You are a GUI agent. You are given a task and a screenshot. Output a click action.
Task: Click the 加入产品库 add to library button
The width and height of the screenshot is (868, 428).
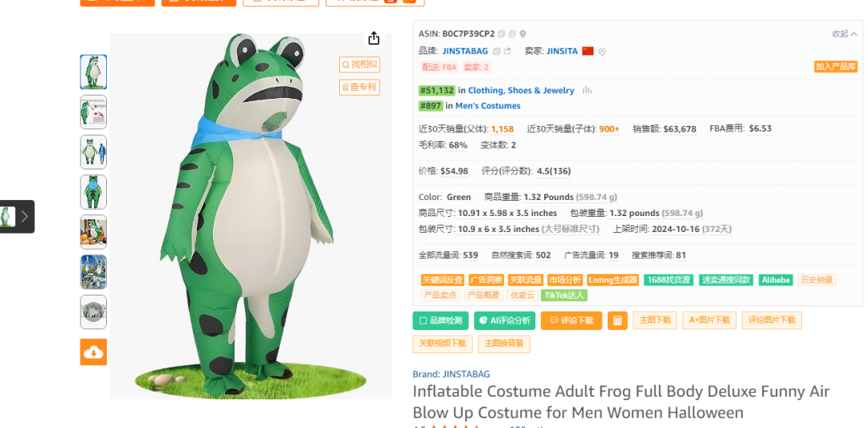pos(835,67)
